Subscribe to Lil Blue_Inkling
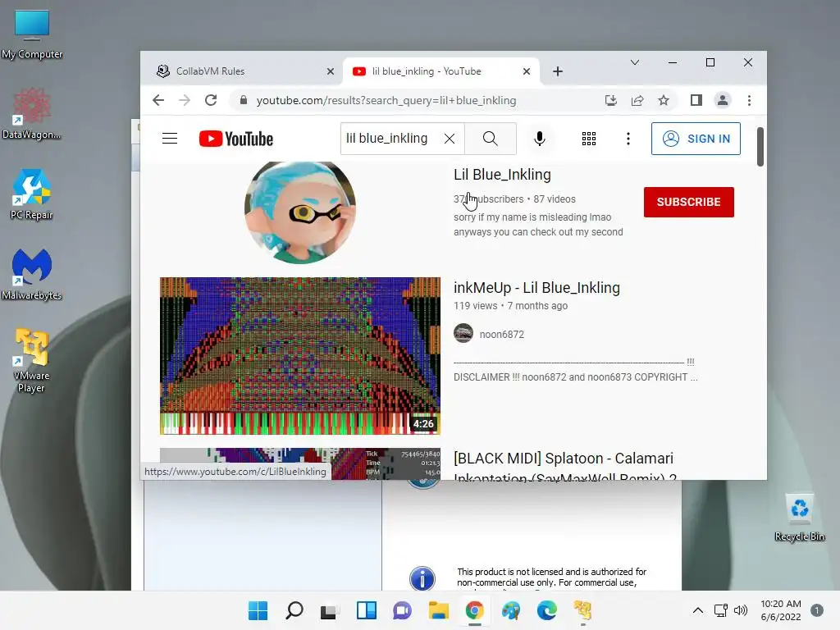 tap(688, 202)
